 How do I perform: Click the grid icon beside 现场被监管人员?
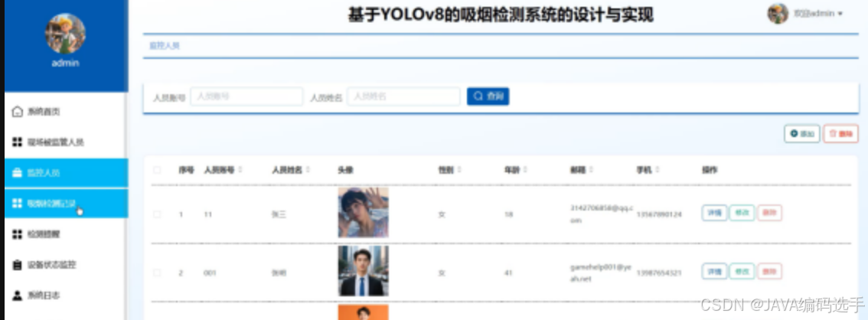(x=17, y=142)
